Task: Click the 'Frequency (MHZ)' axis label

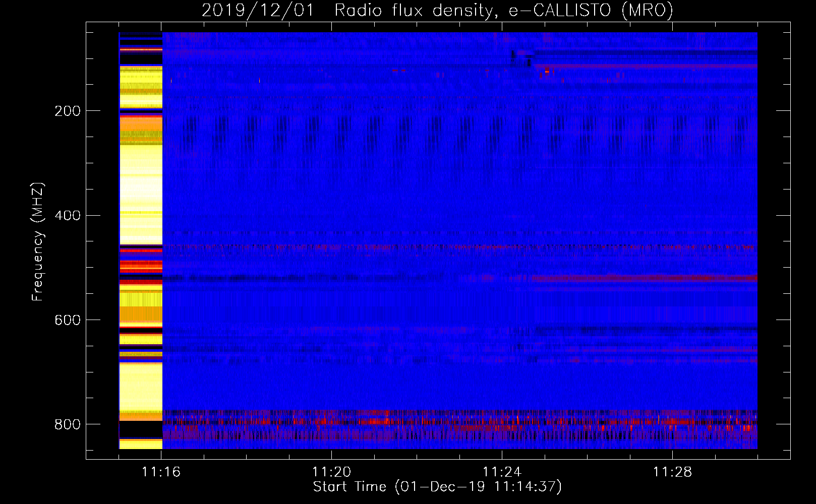Action: (38, 241)
